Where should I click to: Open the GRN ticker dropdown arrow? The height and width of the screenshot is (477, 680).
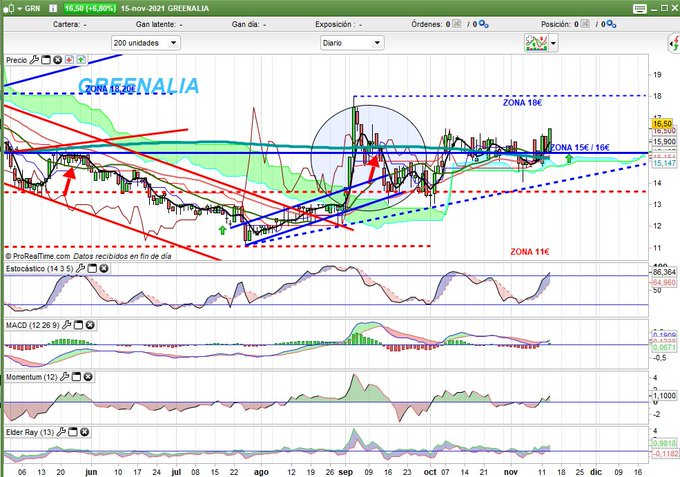tap(20, 9)
